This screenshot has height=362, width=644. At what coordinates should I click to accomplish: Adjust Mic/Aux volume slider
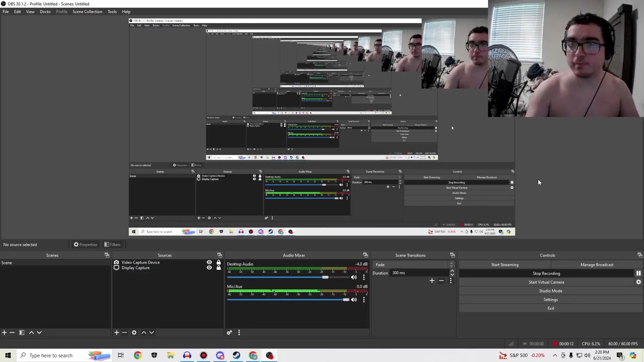(x=288, y=300)
